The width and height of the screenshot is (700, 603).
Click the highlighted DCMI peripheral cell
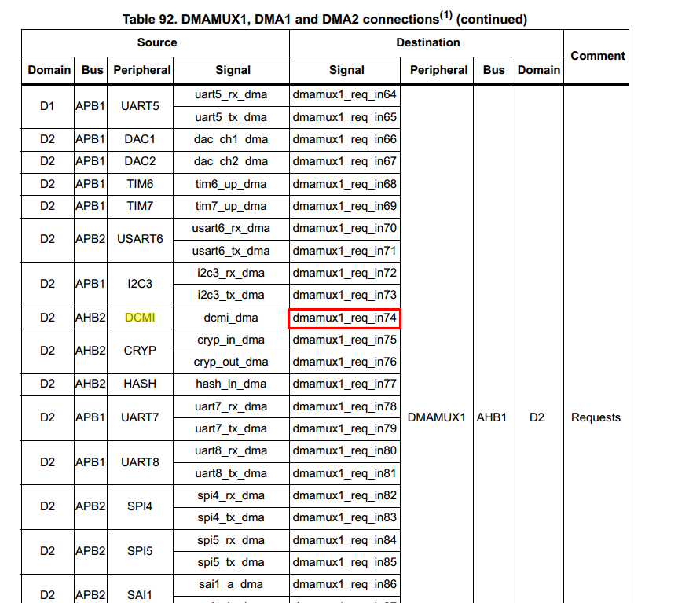(140, 318)
